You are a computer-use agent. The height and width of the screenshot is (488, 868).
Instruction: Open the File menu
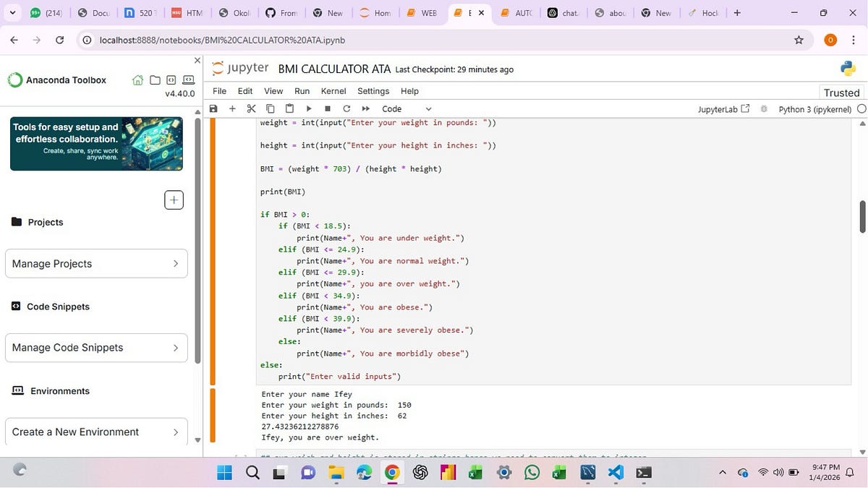click(x=219, y=91)
